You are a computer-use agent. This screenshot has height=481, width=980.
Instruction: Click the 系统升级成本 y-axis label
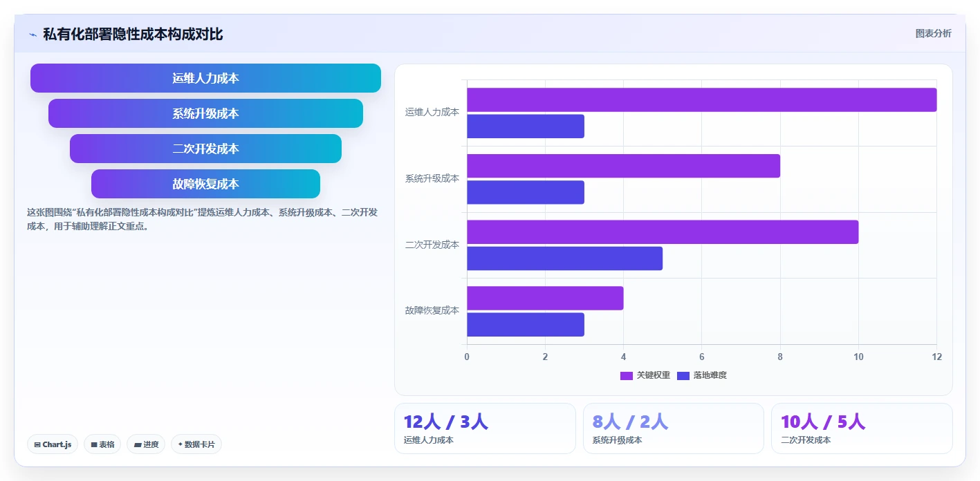click(x=432, y=178)
